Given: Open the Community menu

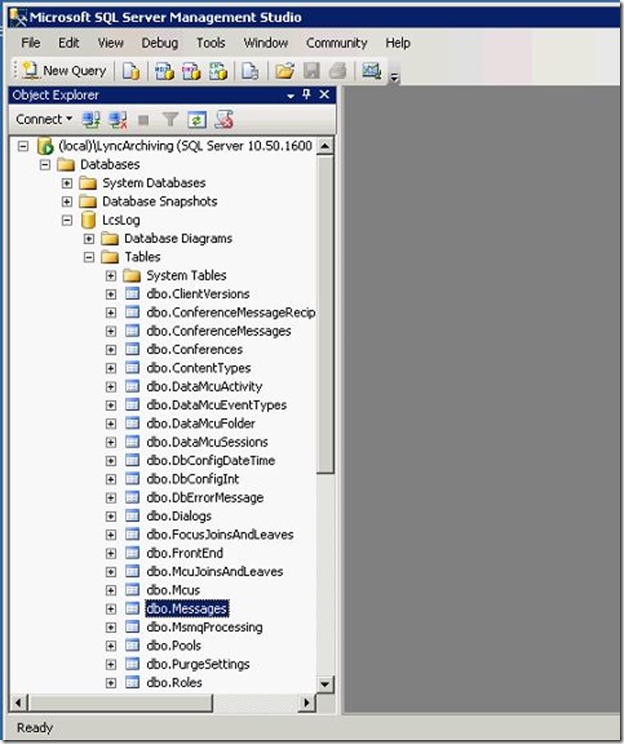Looking at the screenshot, I should coord(336,43).
